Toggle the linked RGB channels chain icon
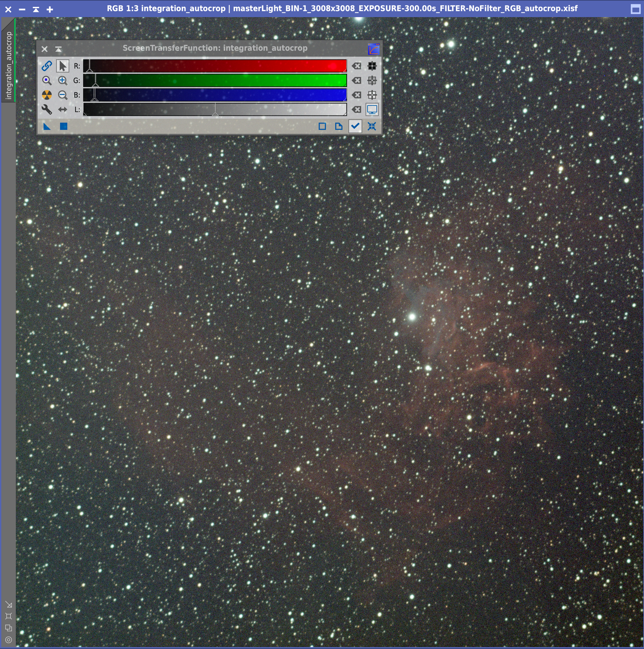This screenshot has height=649, width=644. click(x=47, y=66)
